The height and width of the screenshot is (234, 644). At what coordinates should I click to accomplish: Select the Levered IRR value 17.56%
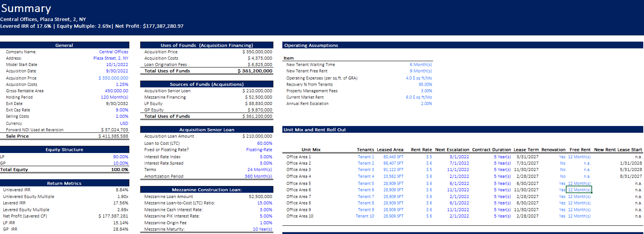click(x=121, y=203)
